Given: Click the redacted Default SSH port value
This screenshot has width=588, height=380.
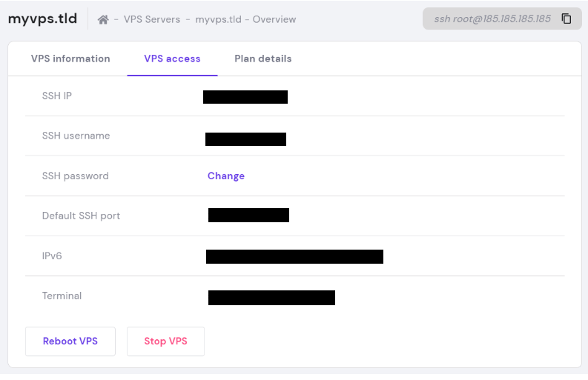Looking at the screenshot, I should [x=248, y=215].
